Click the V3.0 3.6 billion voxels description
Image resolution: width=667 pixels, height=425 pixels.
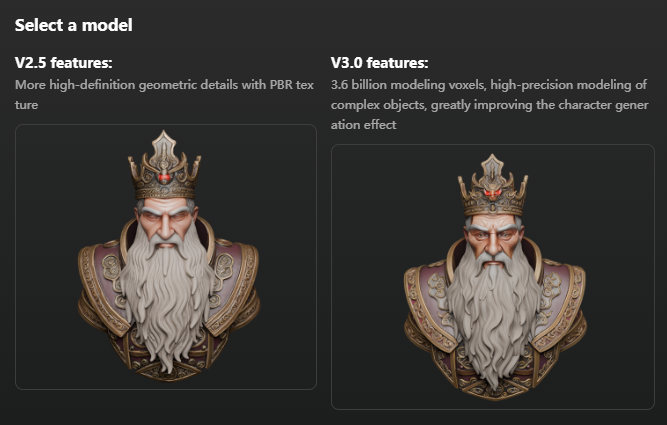click(490, 105)
